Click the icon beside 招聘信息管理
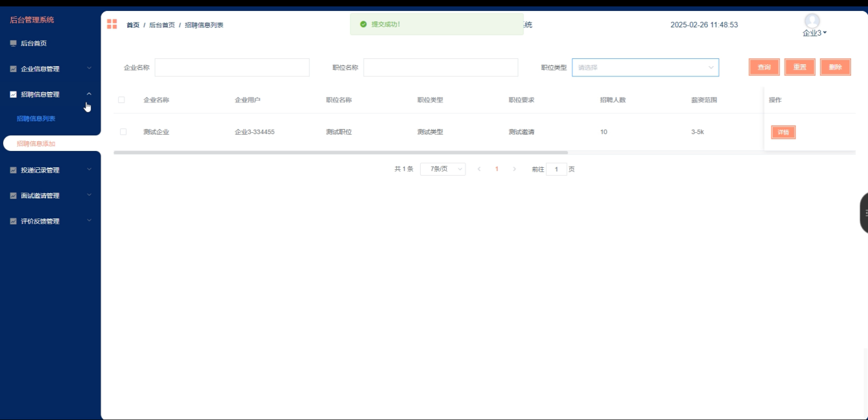 (x=13, y=94)
